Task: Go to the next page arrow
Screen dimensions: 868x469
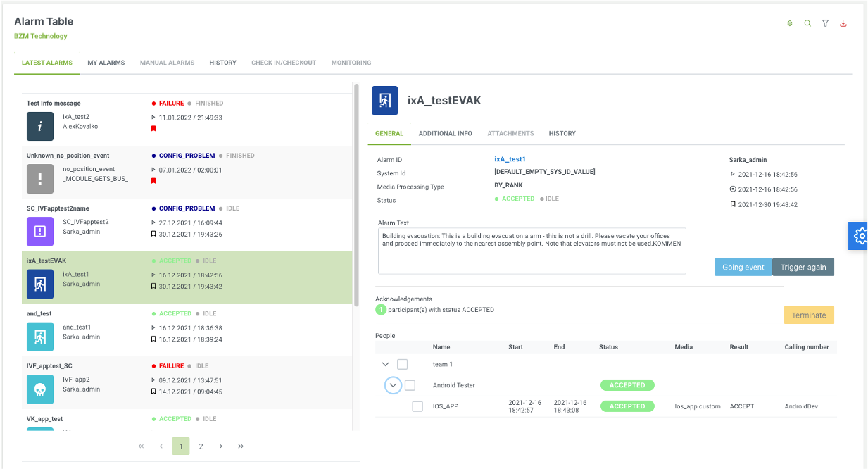Action: (221, 446)
